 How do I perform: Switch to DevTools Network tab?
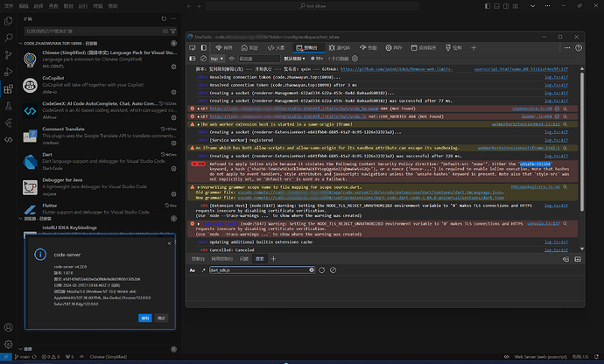(224, 48)
